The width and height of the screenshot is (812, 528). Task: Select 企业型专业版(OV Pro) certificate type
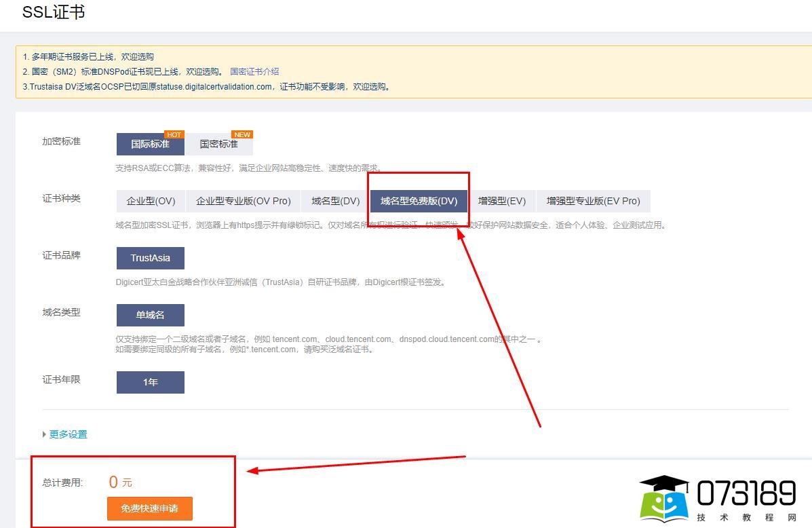(243, 201)
